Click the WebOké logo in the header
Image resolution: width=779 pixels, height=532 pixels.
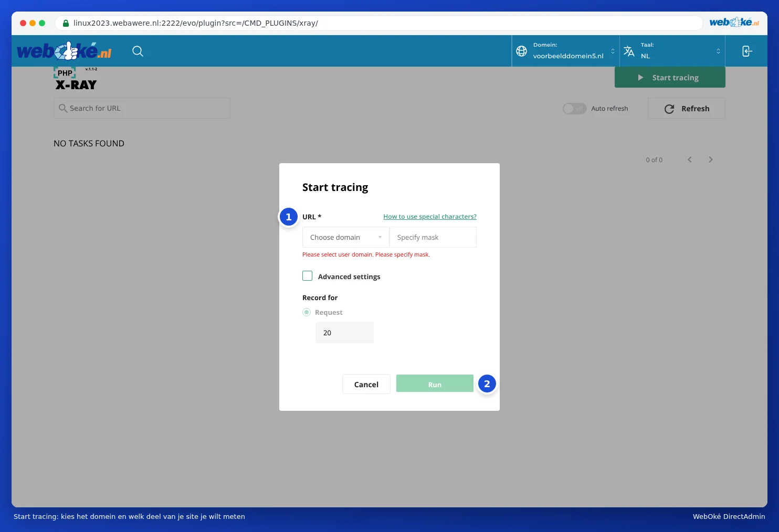click(x=64, y=51)
